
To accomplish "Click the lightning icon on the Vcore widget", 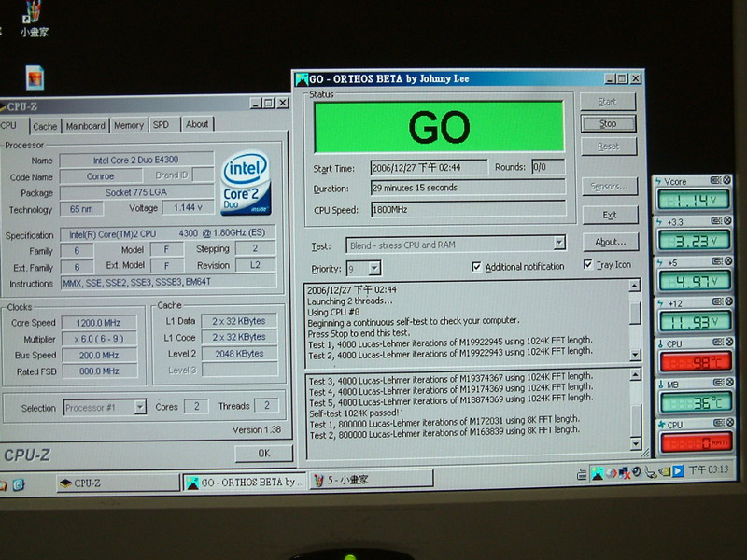I will [658, 181].
